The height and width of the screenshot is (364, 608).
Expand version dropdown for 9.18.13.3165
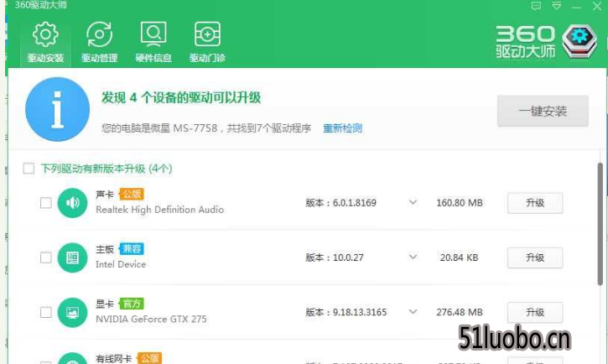tap(413, 312)
